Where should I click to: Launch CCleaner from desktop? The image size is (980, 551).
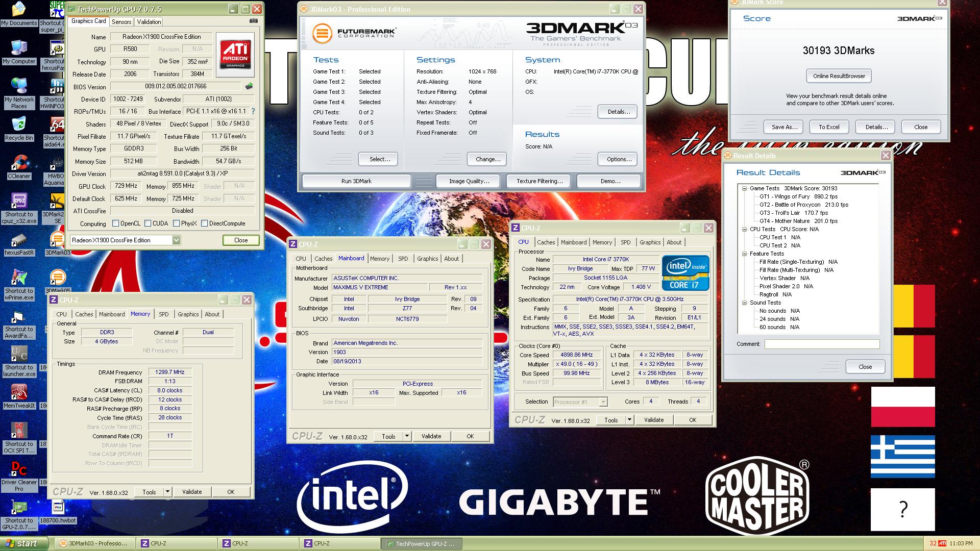(19, 167)
